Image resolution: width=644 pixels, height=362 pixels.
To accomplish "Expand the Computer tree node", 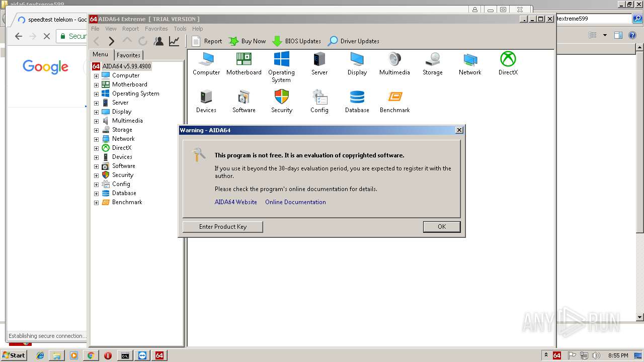I will click(96, 76).
